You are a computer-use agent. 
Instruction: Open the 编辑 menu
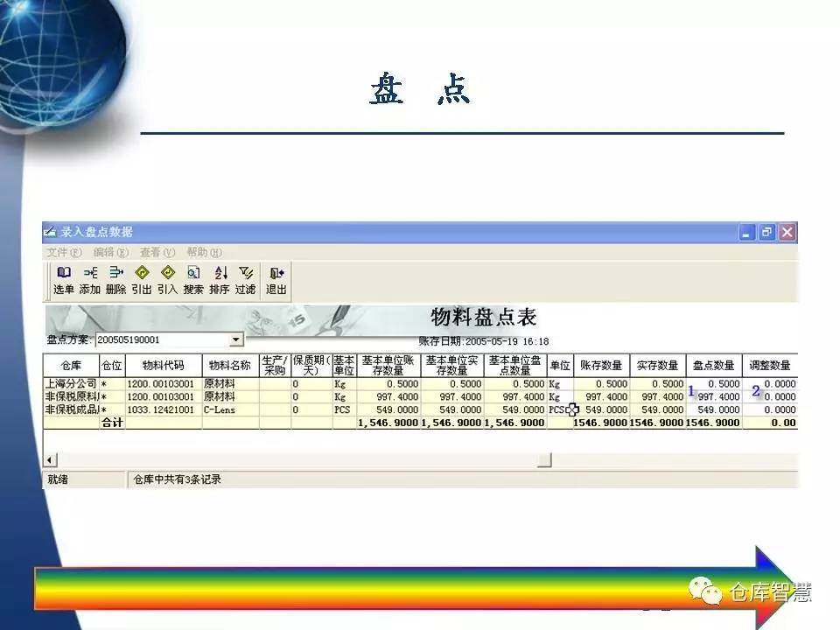pyautogui.click(x=110, y=252)
